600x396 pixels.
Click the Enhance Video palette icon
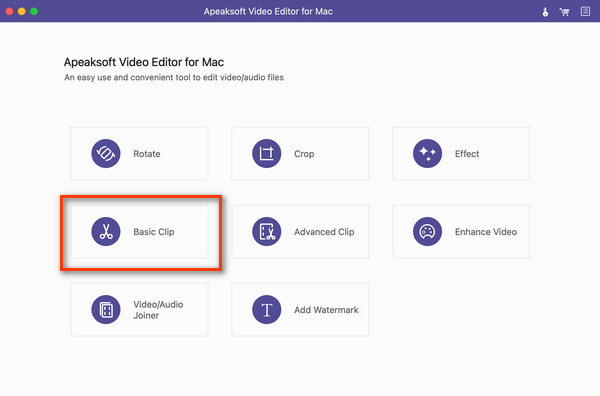click(427, 231)
